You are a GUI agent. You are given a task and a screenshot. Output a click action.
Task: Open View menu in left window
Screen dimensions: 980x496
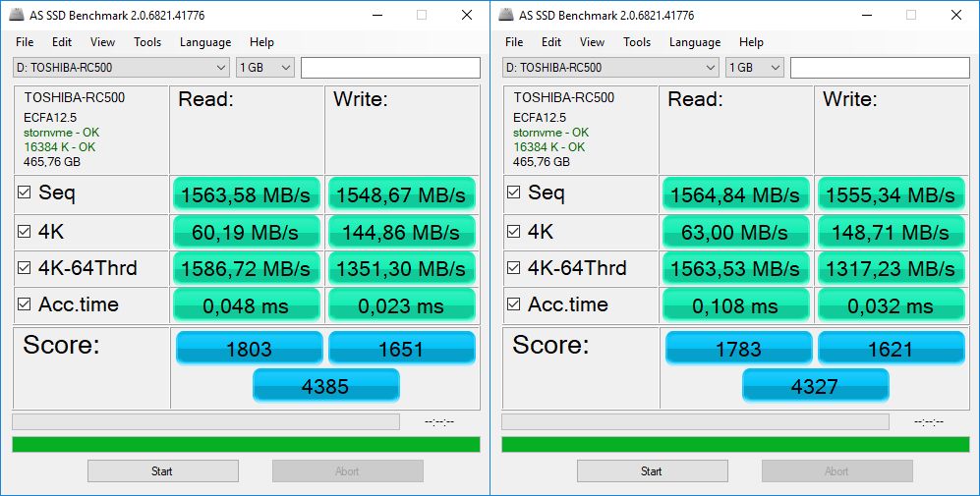(x=102, y=42)
